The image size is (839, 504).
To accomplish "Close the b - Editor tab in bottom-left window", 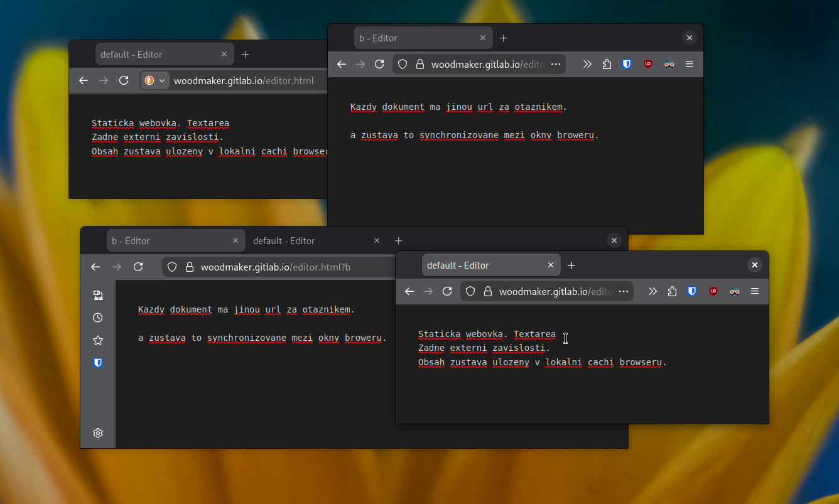I will (235, 240).
